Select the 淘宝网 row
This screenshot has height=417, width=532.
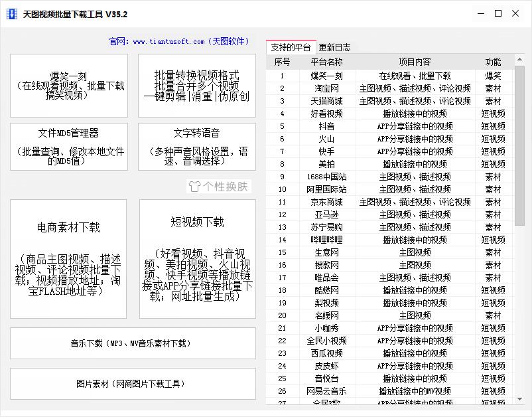click(389, 88)
